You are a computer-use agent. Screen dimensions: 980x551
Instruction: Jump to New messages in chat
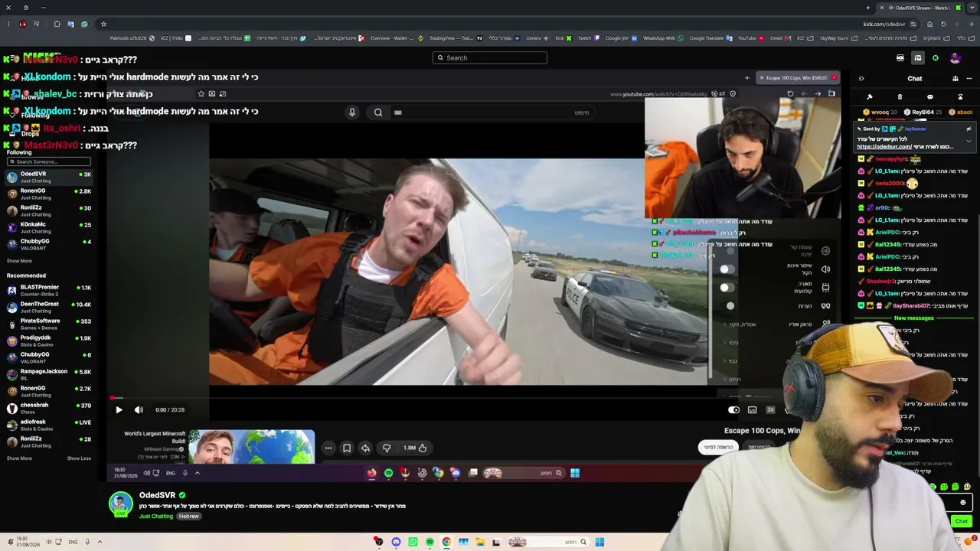click(913, 318)
